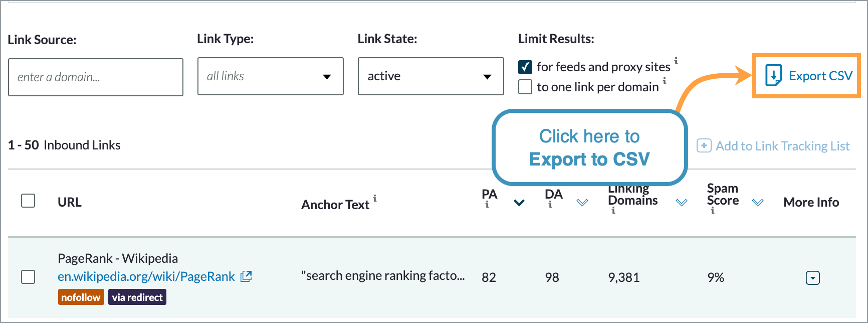Click the info icon for Linking Domains
868x323 pixels.
click(x=612, y=211)
